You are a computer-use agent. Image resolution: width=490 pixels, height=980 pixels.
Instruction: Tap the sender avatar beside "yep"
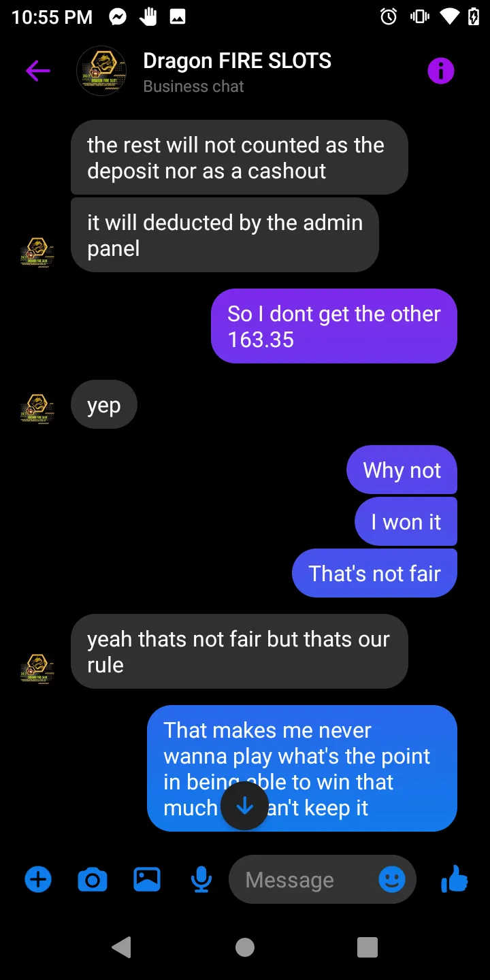(37, 408)
